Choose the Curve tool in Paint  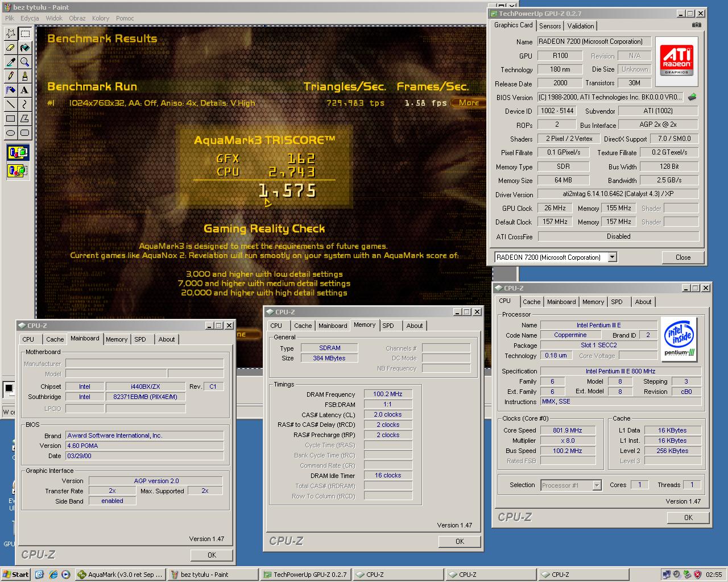(24, 105)
